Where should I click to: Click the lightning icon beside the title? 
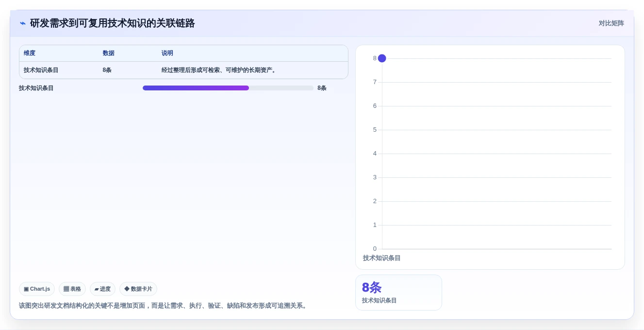tap(23, 23)
